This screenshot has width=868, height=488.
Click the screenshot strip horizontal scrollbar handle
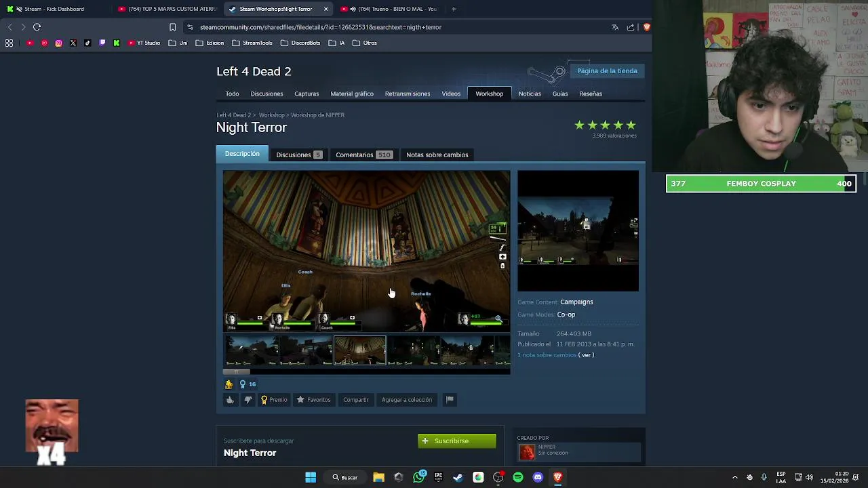coord(237,372)
